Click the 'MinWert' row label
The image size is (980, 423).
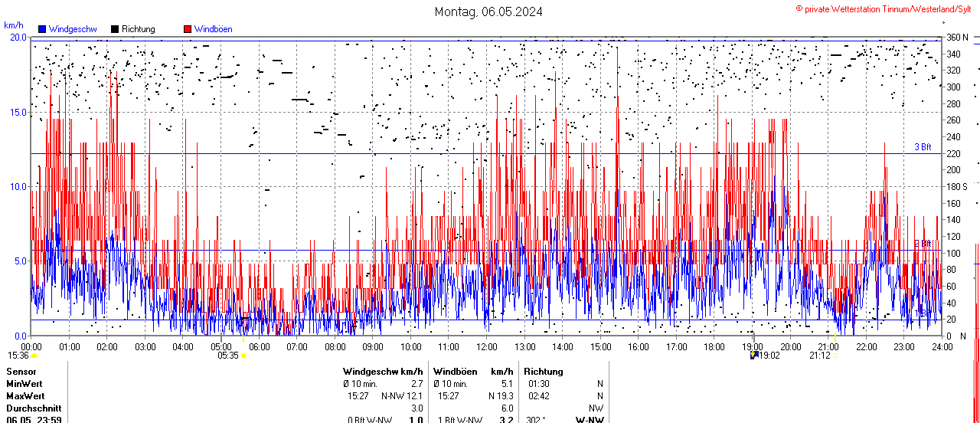24,384
